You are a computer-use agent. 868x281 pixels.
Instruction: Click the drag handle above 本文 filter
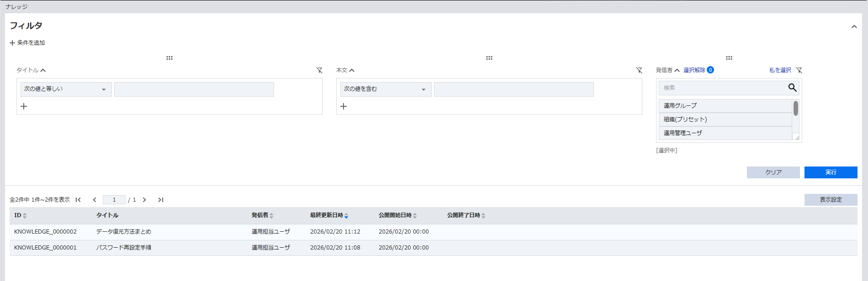click(489, 58)
